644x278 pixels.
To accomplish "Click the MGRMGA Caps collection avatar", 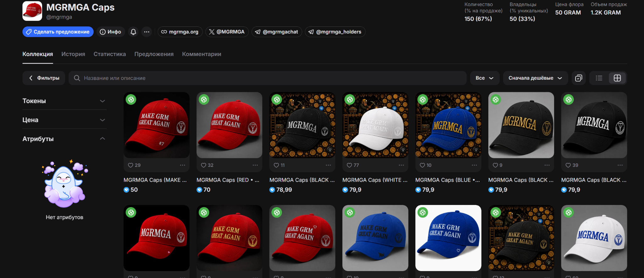I will (x=32, y=11).
